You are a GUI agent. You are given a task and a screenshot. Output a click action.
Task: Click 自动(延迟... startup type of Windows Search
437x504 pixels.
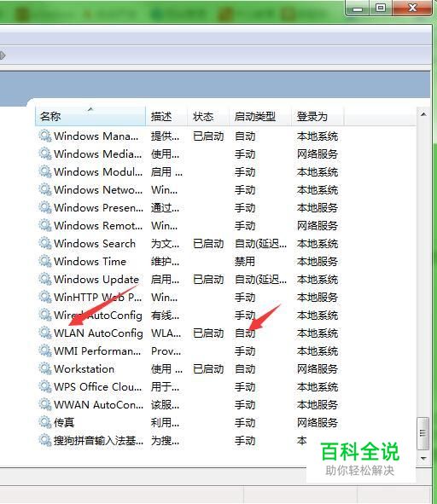tap(260, 244)
